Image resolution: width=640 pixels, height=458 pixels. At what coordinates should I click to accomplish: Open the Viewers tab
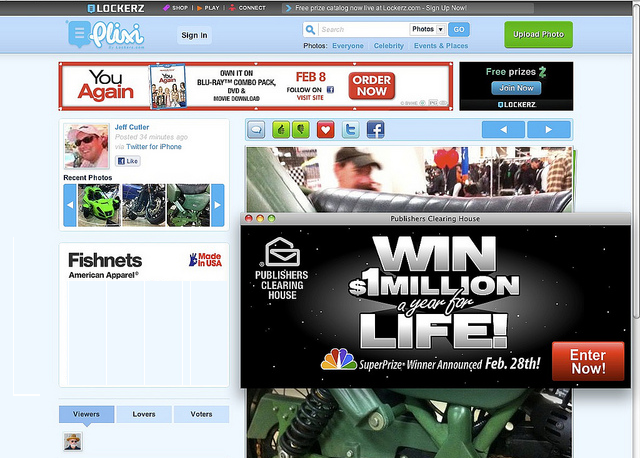86,413
